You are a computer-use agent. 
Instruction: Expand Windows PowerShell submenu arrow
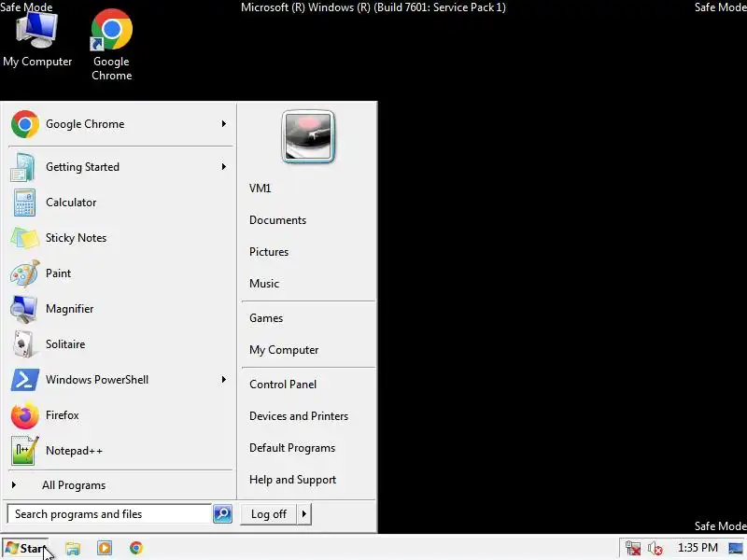click(224, 380)
